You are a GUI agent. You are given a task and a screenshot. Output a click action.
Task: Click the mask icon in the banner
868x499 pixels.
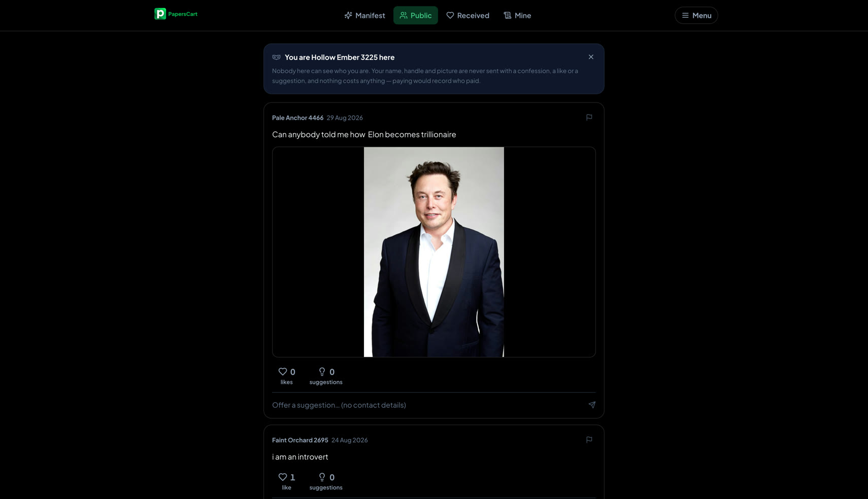(x=276, y=57)
